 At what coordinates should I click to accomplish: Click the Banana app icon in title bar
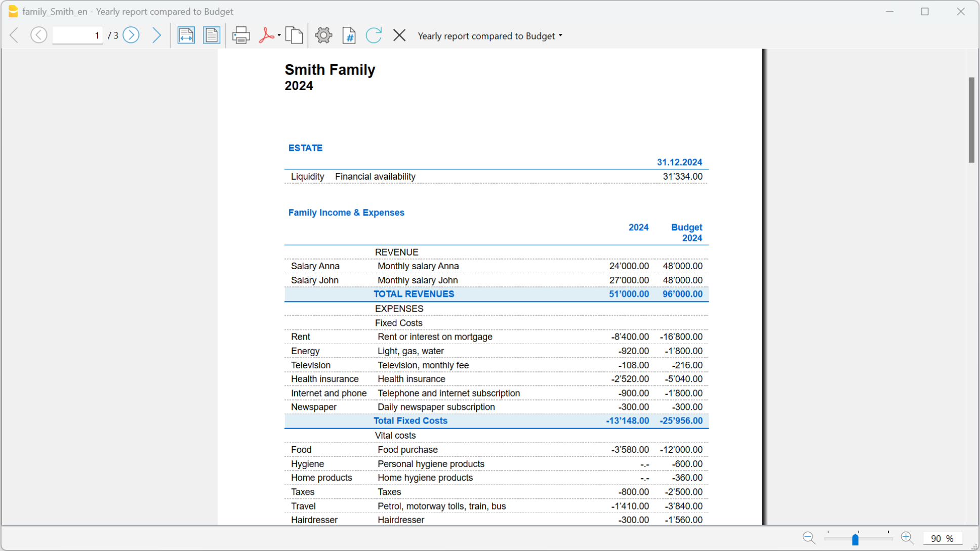[x=13, y=11]
